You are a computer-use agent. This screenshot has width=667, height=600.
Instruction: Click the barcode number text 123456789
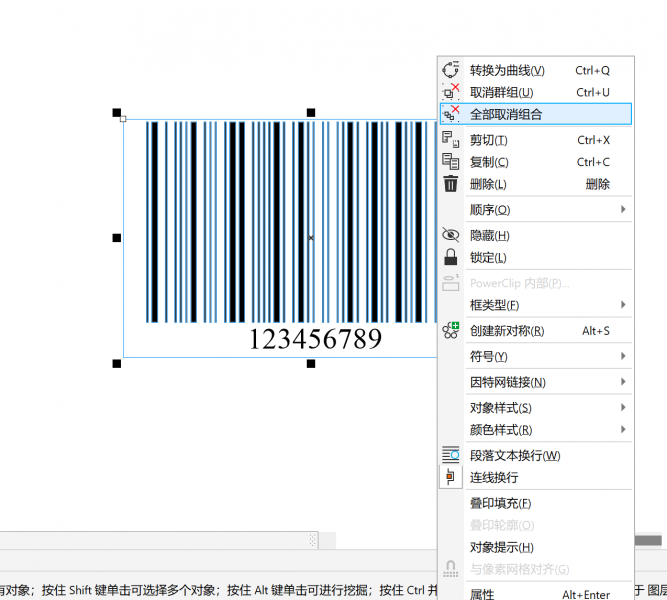point(315,339)
